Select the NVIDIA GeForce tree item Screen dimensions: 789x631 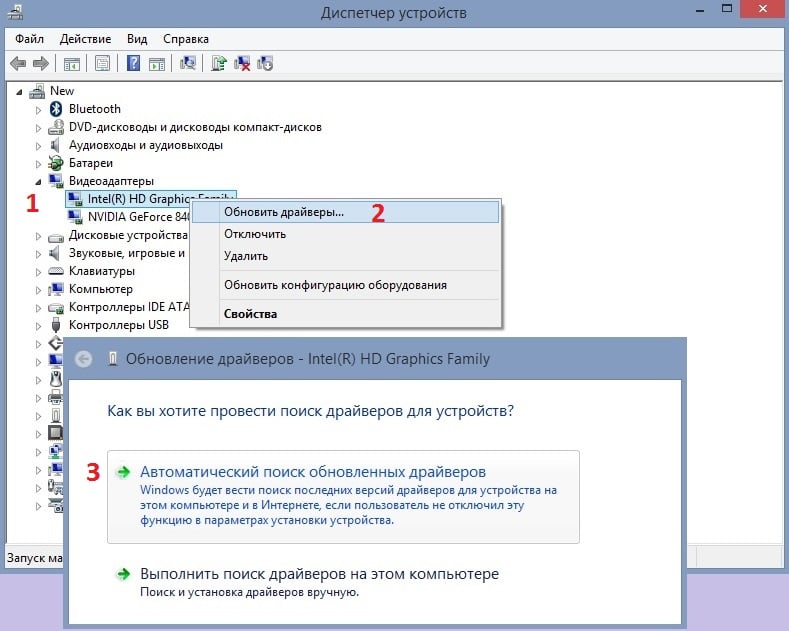tap(138, 217)
